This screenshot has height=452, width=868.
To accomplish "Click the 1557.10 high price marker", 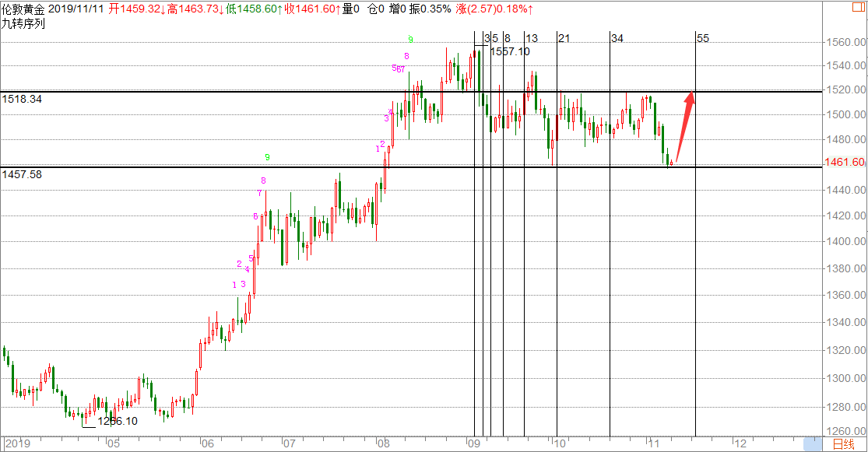I will [x=509, y=51].
